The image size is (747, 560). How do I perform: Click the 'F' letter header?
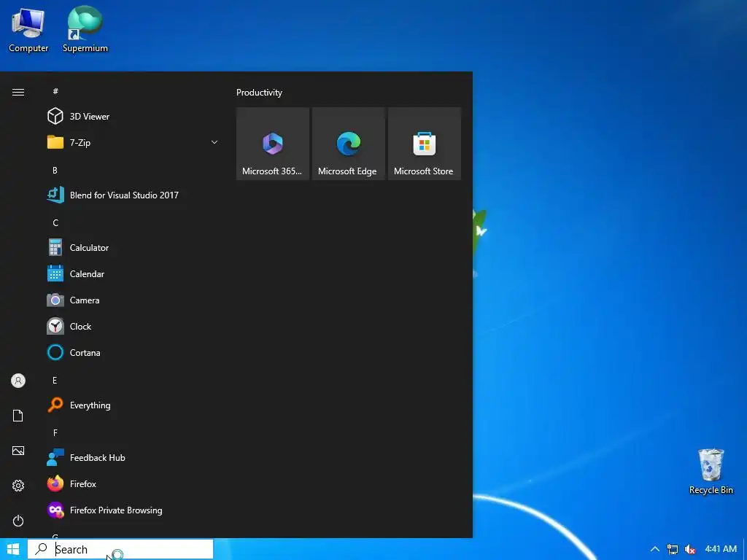click(55, 433)
